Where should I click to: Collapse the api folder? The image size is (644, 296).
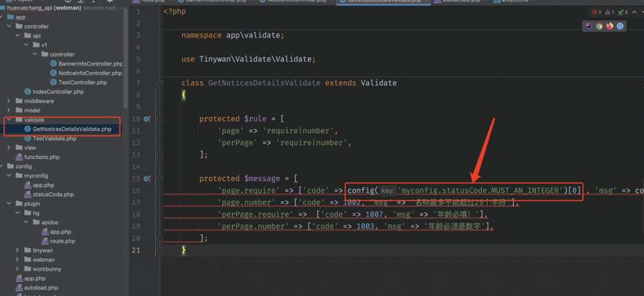(x=18, y=36)
